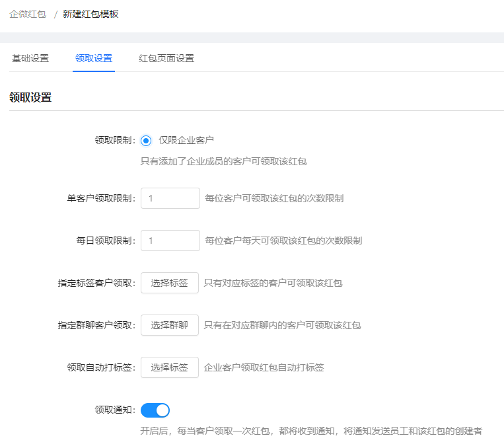Click hint 每位客户每天可领取该红包的次数限制
This screenshot has height=448, width=504.
pyautogui.click(x=283, y=241)
